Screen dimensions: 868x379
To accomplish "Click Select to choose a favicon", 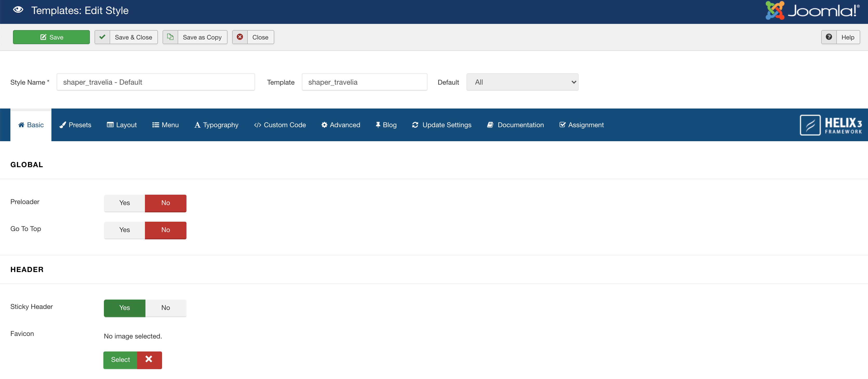I will click(x=120, y=360).
